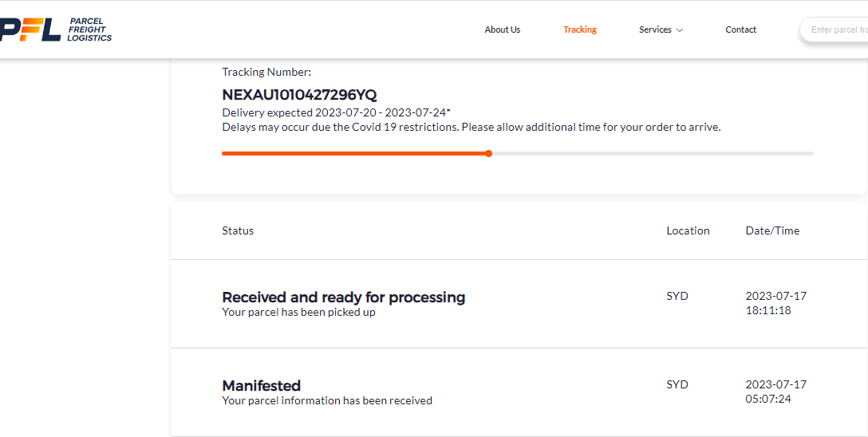Click SYD location in Received row
This screenshot has width=868, height=437.
point(677,296)
